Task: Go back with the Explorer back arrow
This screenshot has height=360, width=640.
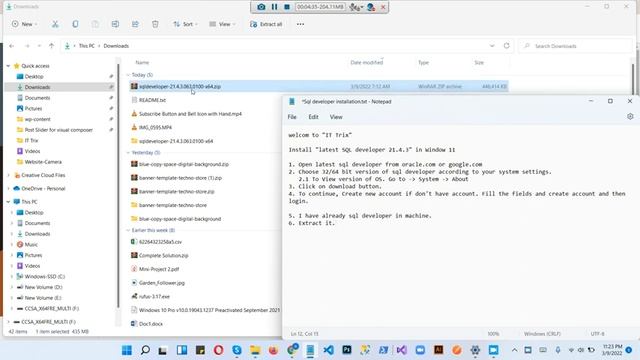Action: coord(11,46)
